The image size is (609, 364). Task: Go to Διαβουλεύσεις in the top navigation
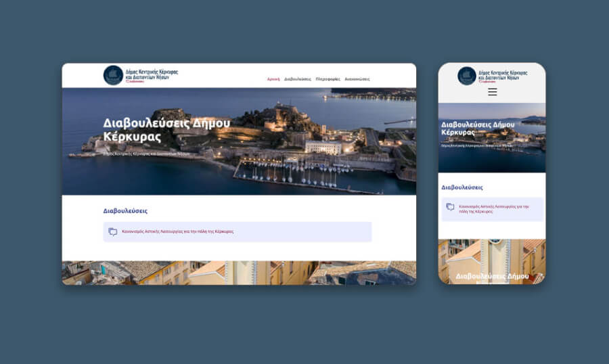298,79
